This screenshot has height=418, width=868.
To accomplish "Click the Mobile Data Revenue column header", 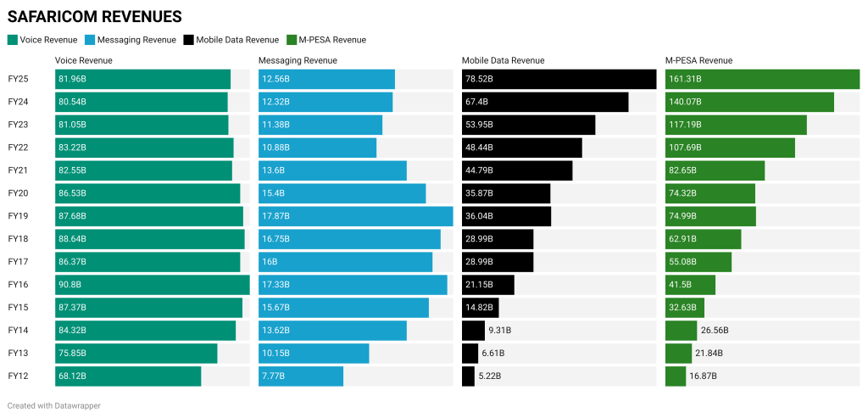I will point(503,60).
